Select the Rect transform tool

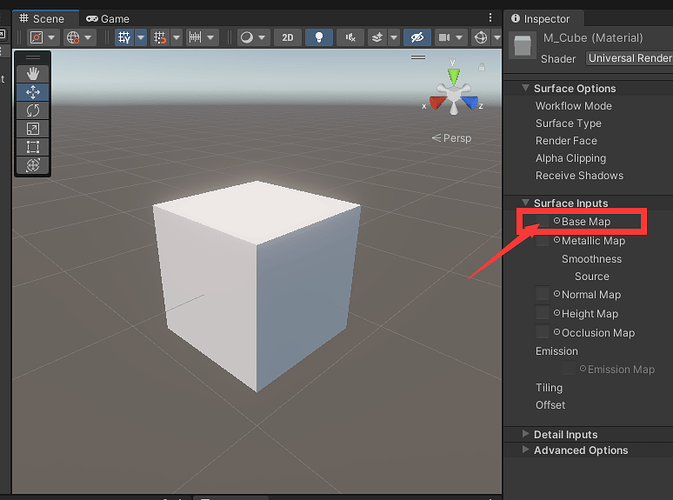[33, 147]
